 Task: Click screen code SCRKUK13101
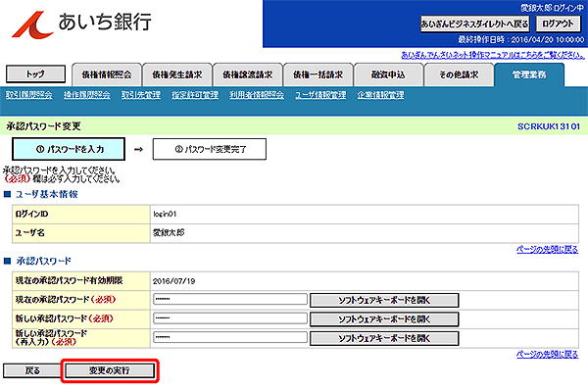coord(549,126)
